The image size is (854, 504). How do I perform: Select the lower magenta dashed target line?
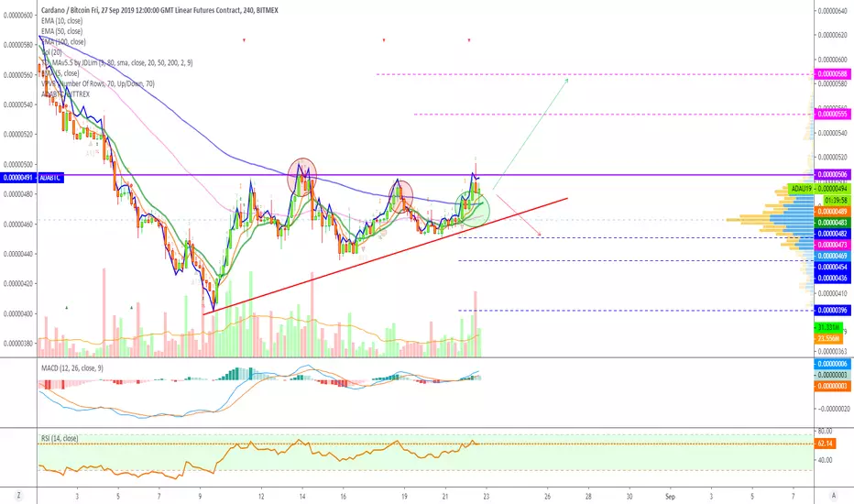pos(614,114)
